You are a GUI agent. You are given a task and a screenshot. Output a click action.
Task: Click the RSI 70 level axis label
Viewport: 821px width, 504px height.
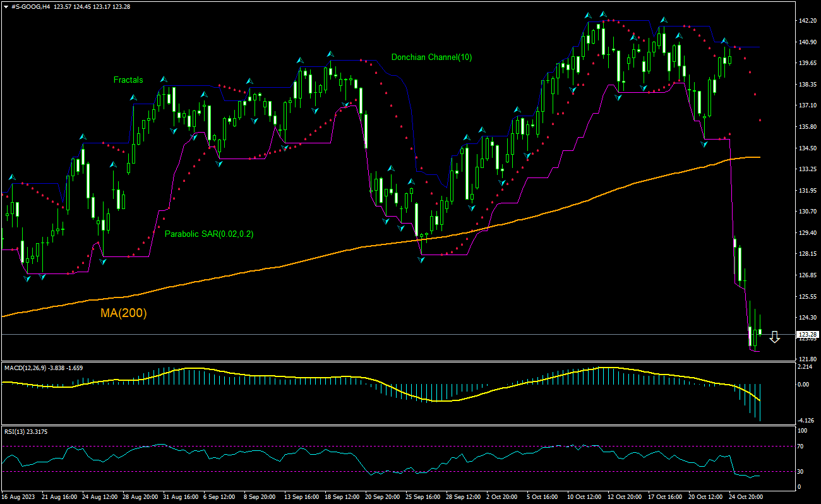(x=801, y=446)
